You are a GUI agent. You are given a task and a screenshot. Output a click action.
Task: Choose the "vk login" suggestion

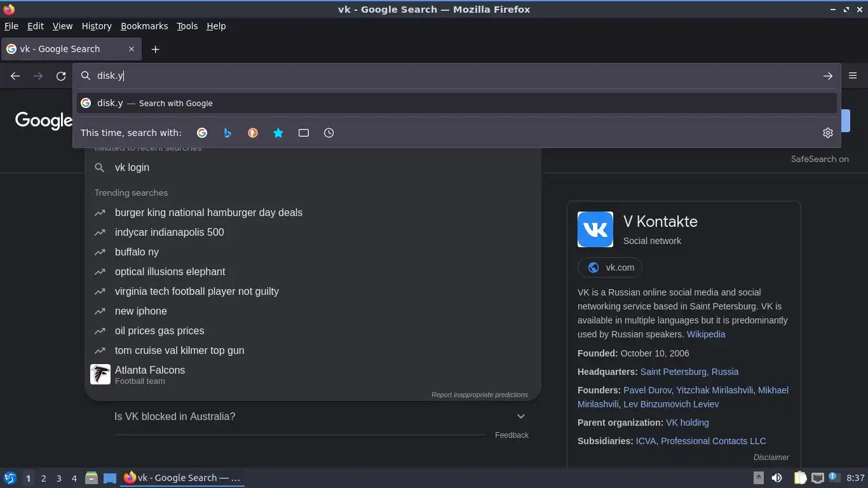[132, 167]
